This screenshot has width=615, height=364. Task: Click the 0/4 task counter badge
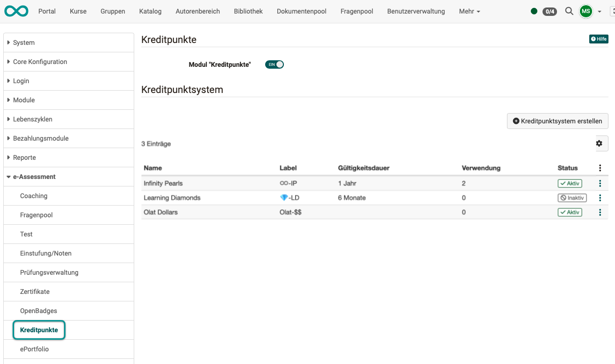[x=549, y=11]
